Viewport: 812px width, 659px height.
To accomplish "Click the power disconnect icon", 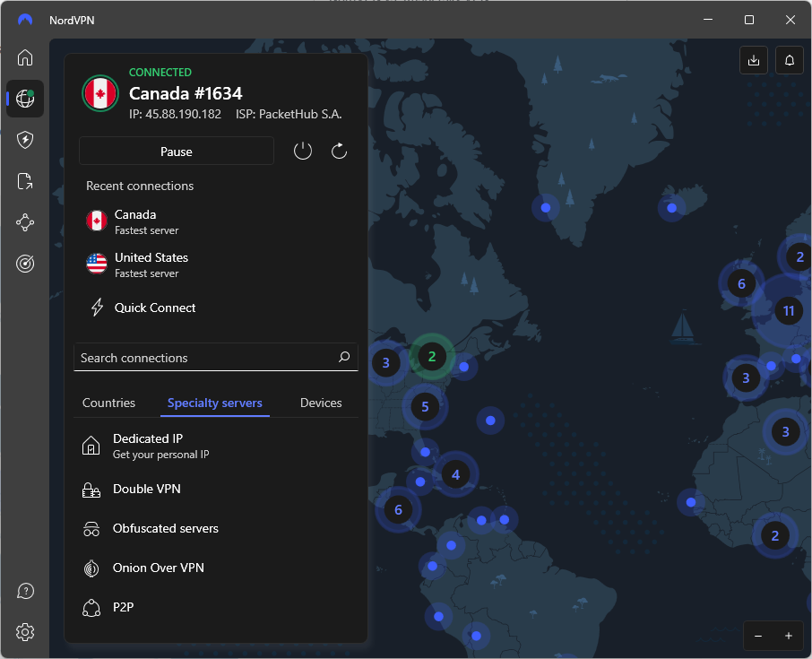I will click(303, 152).
